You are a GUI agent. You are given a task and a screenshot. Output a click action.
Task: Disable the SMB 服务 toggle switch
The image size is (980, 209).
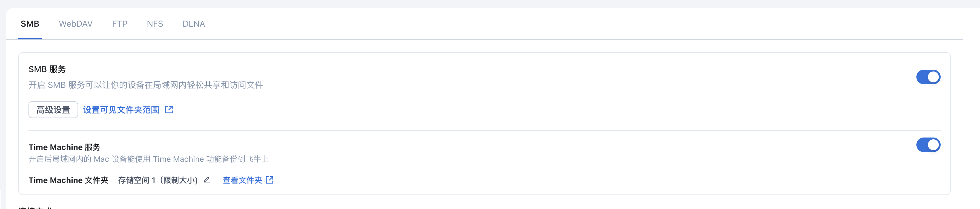coord(928,77)
